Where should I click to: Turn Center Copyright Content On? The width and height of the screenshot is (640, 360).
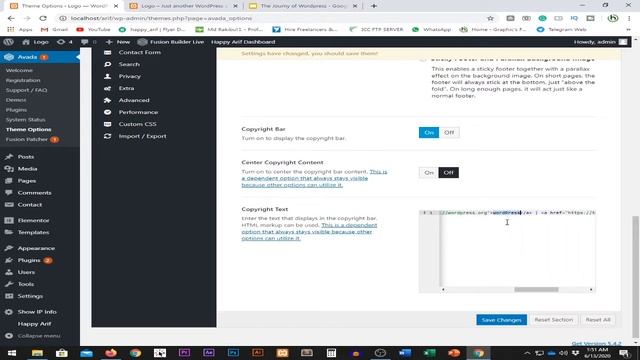pos(429,173)
